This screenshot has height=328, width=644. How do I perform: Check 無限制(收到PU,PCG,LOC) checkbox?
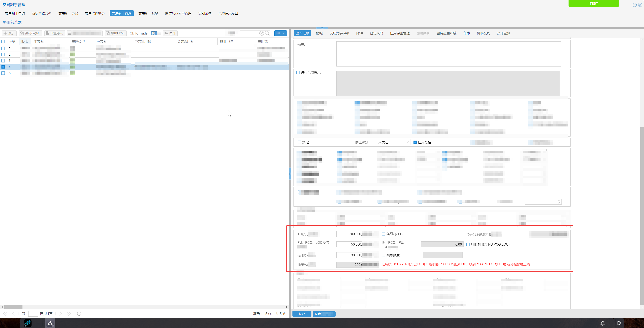(468, 245)
